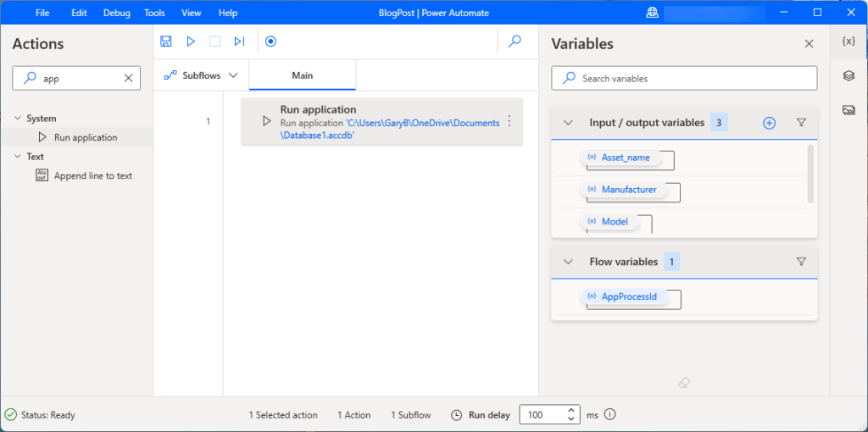Click the Append line to text icon
Screen dimensions: 868x432
click(42, 176)
